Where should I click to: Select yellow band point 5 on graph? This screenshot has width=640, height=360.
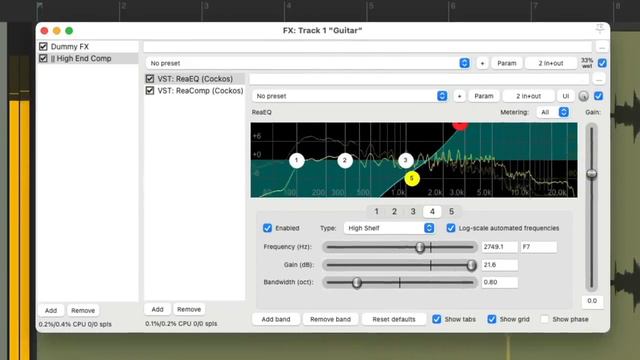tap(412, 178)
